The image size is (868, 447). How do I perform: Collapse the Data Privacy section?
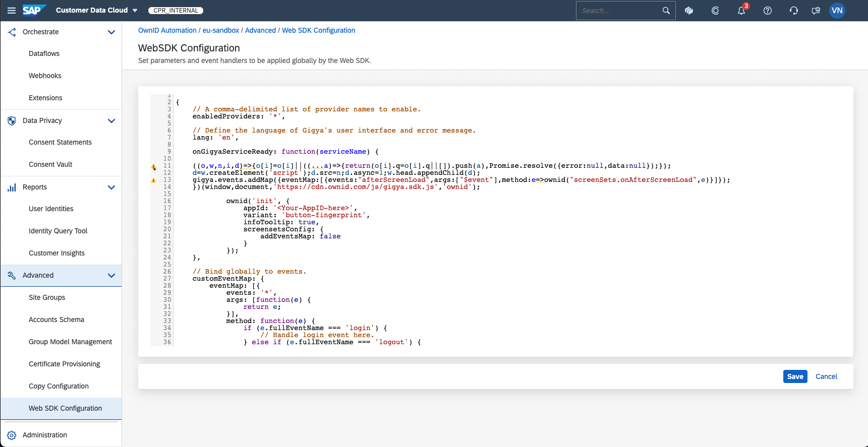[111, 121]
